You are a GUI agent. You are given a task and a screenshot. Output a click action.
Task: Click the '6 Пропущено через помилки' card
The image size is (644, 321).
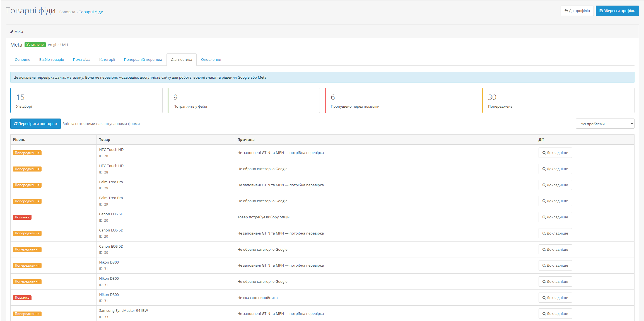pos(401,100)
